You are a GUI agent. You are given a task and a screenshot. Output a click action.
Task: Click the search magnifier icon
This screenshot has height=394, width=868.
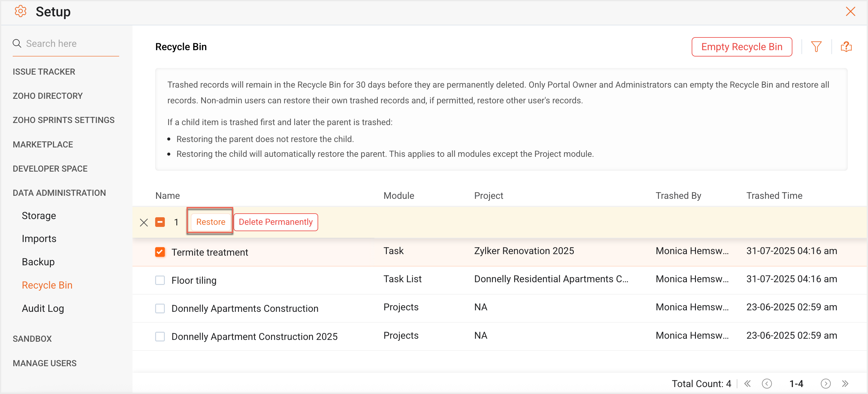17,44
